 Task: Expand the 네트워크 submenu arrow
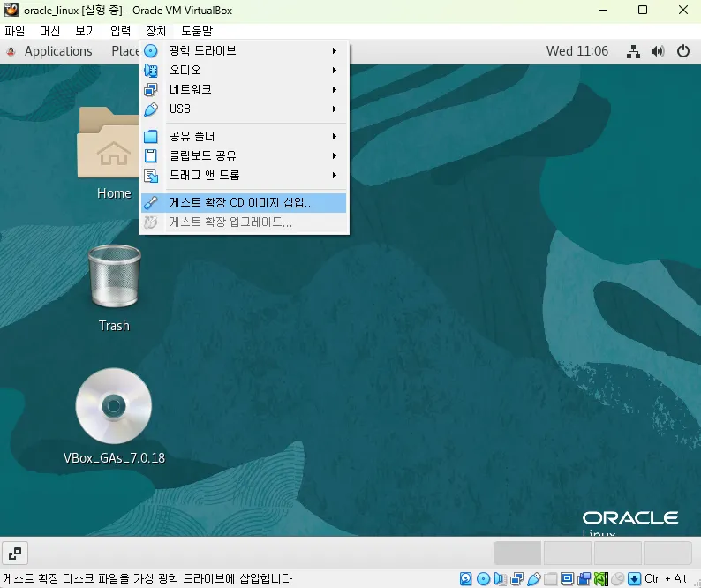click(335, 89)
